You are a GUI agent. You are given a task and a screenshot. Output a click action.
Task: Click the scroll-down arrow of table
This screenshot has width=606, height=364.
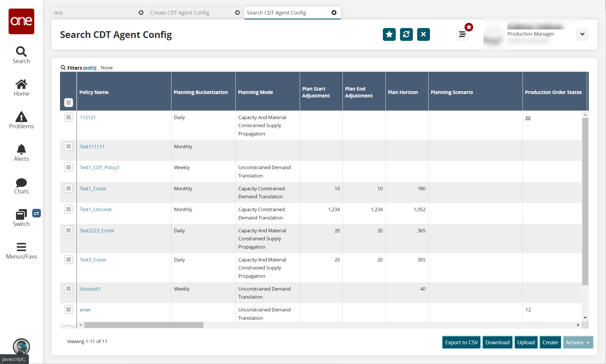[x=585, y=318]
